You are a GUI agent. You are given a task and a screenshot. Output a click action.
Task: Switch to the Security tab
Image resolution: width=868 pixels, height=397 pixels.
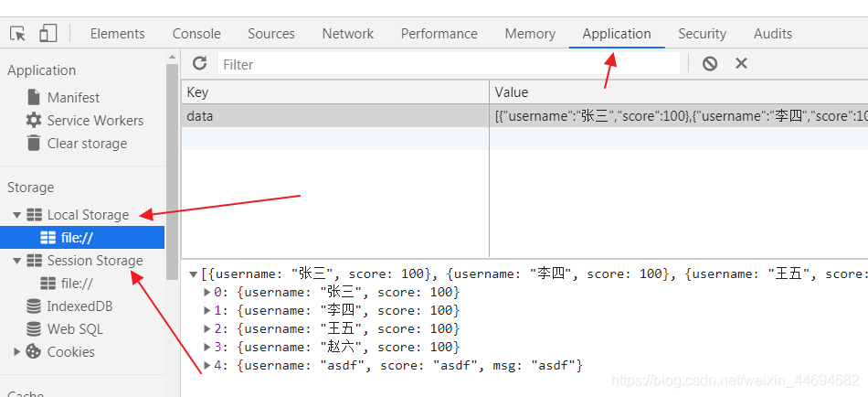[x=702, y=34]
